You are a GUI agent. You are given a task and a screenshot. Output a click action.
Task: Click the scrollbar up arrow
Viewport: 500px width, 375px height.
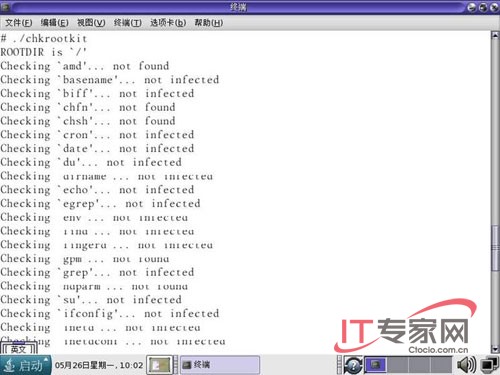pyautogui.click(x=495, y=35)
